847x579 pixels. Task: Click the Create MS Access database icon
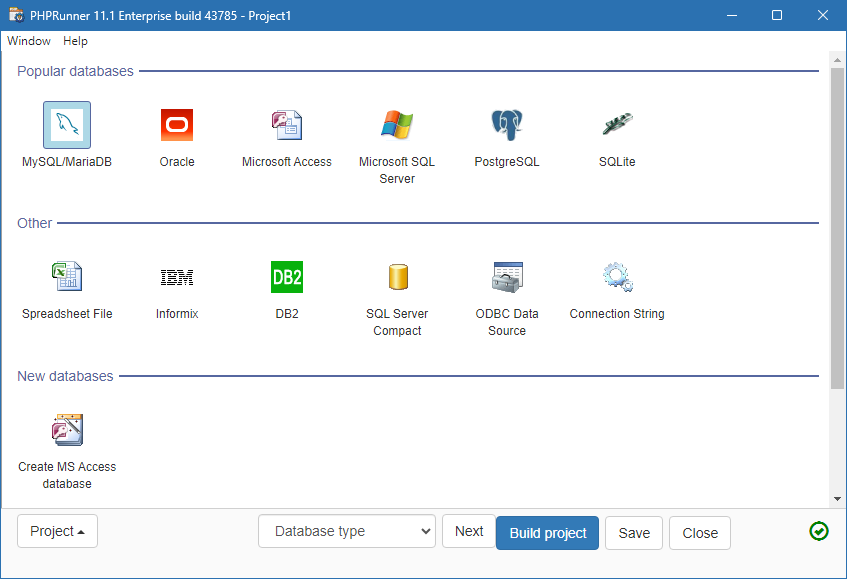67,430
